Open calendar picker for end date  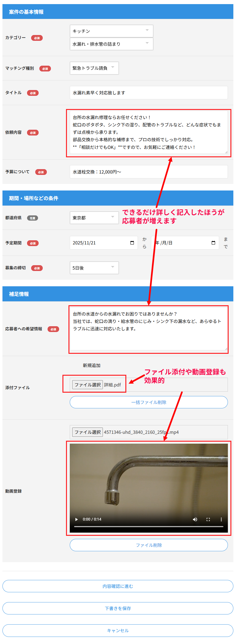pos(213,243)
